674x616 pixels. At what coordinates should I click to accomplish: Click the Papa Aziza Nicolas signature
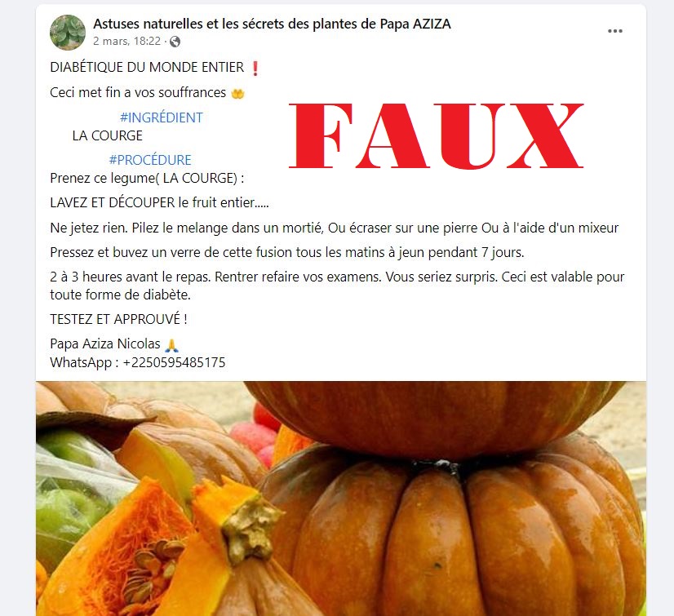coord(105,343)
